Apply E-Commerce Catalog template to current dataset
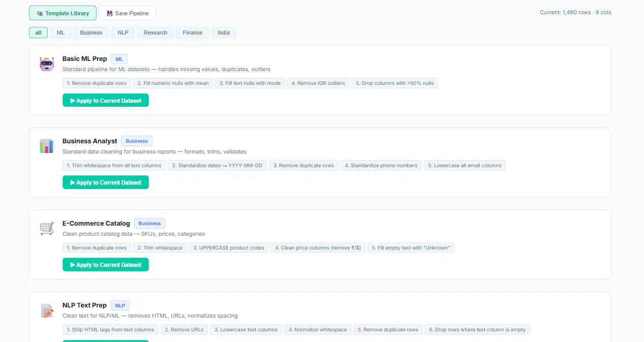The width and height of the screenshot is (644, 342). pos(106,264)
